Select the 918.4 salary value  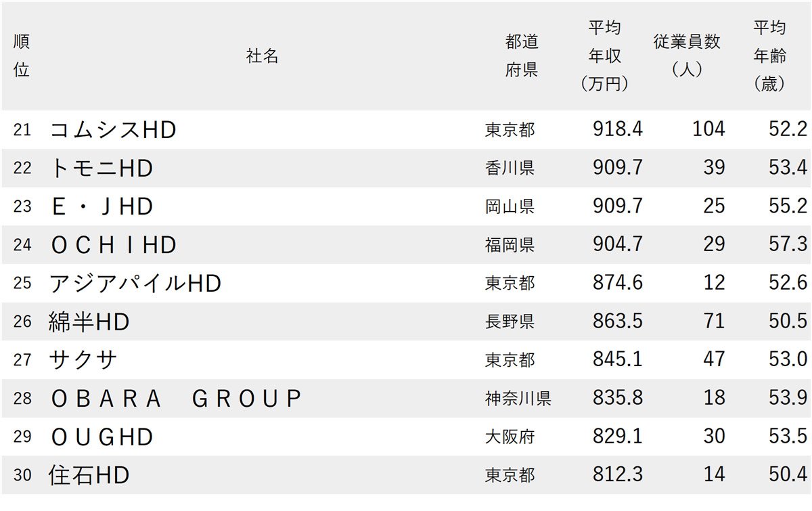pyautogui.click(x=618, y=129)
